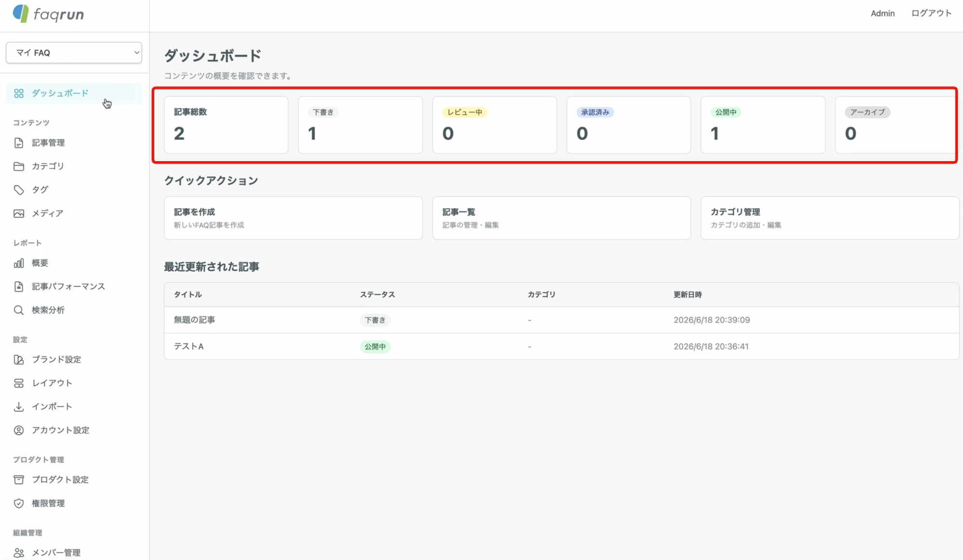Screen dimensions: 963x560
Task: Open the テストA article row
Action: click(x=561, y=346)
